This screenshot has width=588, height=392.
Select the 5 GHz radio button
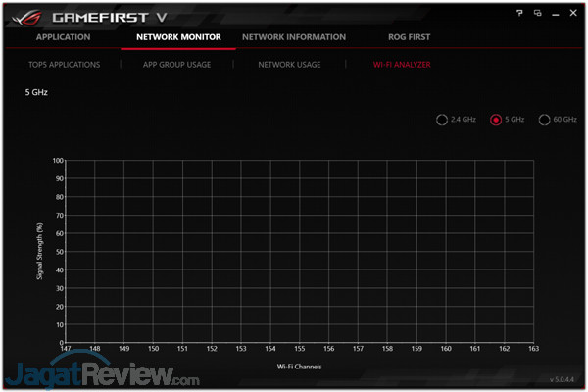(x=496, y=120)
